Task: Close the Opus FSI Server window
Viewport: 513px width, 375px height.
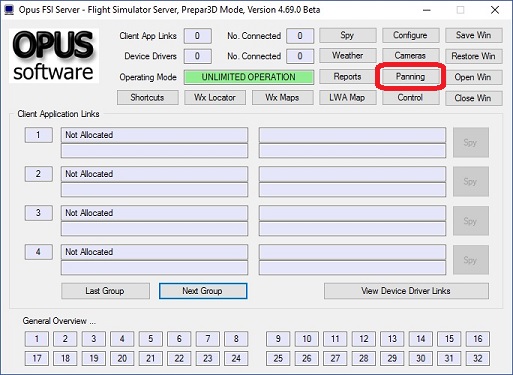Action: pyautogui.click(x=495, y=10)
